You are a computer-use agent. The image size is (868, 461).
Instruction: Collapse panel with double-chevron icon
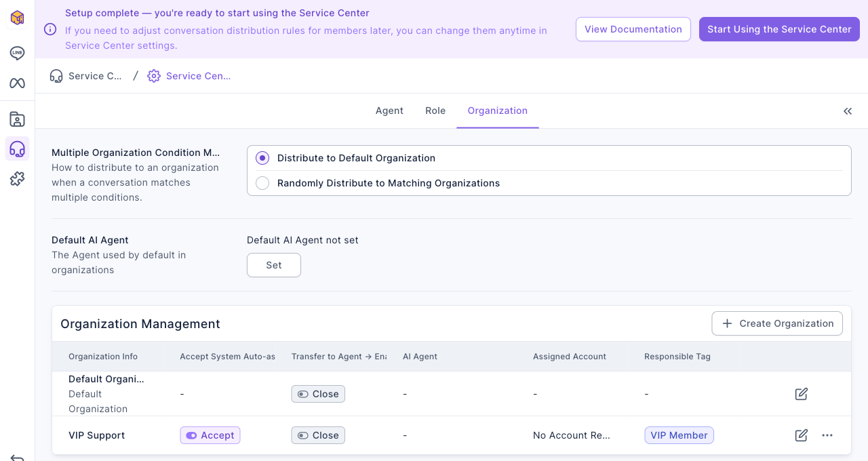tap(848, 111)
